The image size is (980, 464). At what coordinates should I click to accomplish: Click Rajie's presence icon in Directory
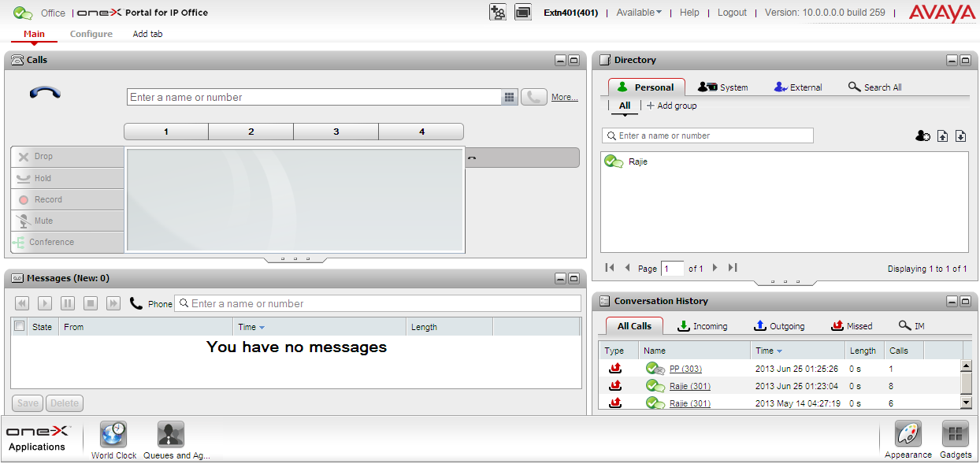click(x=614, y=161)
